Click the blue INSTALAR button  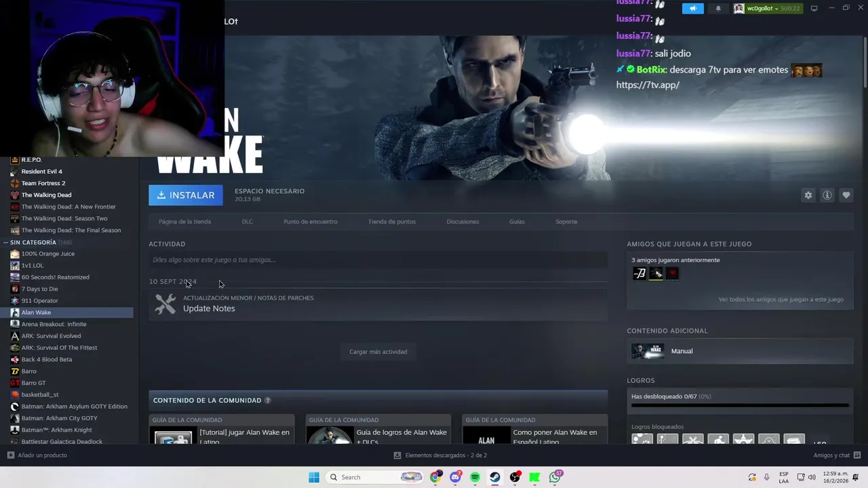click(186, 195)
